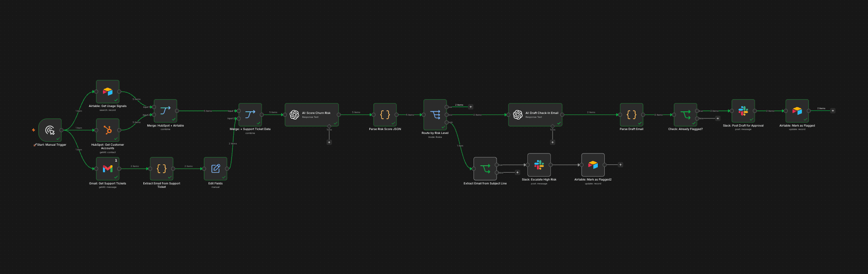The image size is (868, 274).
Task: Open the AI: Score Churn Risk node
Action: coord(312,115)
